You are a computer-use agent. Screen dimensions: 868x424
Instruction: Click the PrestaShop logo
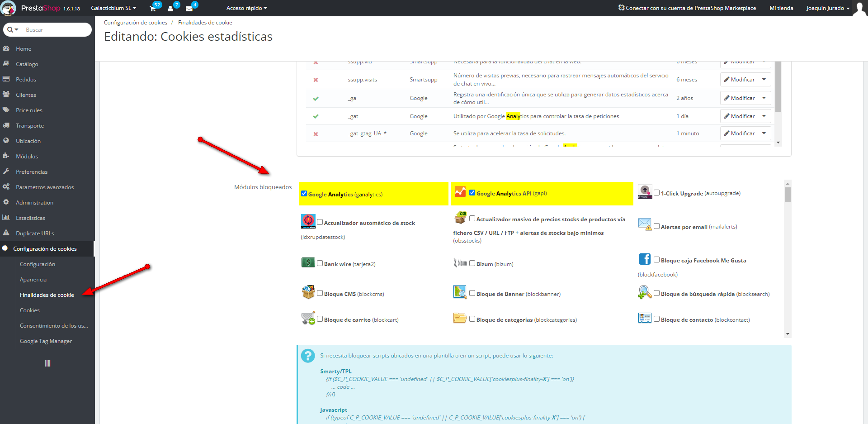click(x=40, y=8)
